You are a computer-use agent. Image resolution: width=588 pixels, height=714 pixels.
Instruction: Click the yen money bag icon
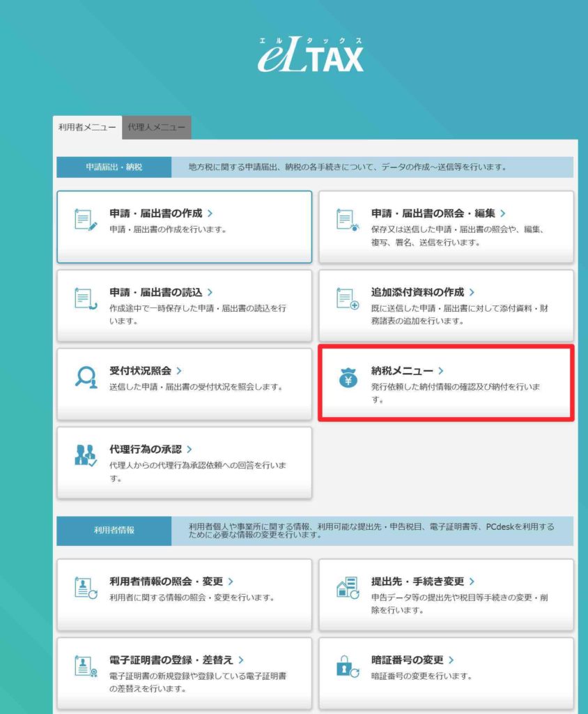(x=347, y=377)
